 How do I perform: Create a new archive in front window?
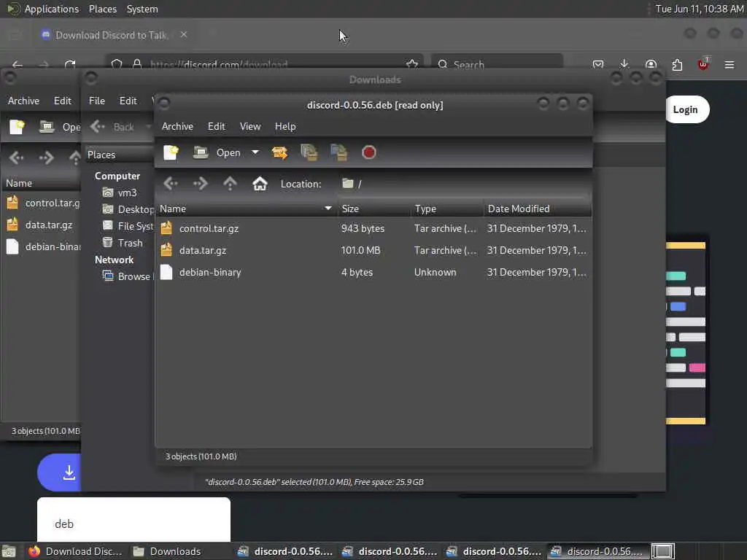tap(171, 152)
